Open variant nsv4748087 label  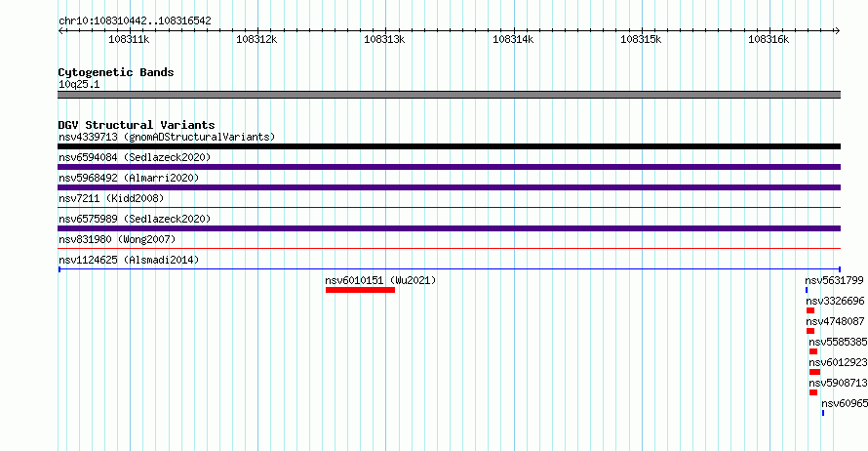(x=835, y=321)
